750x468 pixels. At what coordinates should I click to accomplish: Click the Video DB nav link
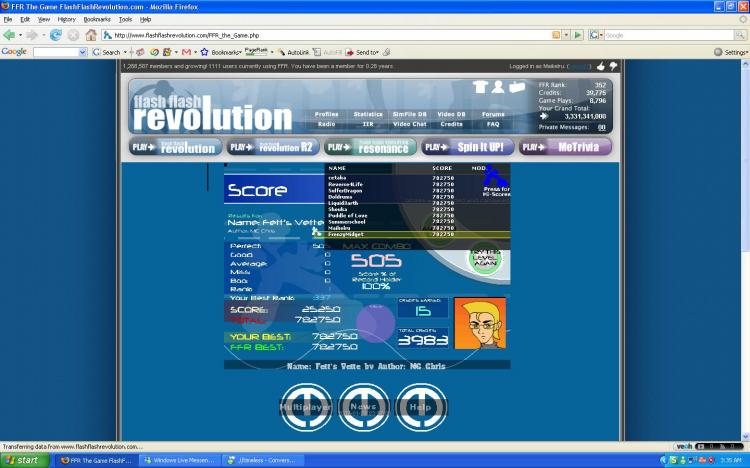(x=451, y=114)
